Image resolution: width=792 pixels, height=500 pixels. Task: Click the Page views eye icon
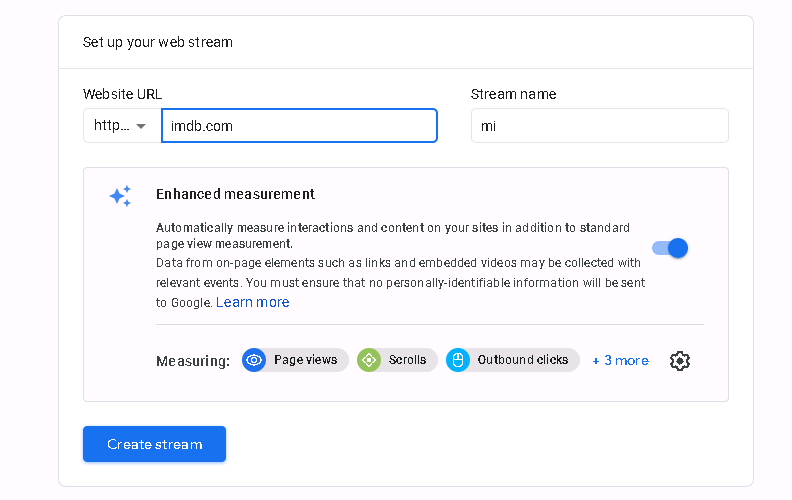[254, 360]
